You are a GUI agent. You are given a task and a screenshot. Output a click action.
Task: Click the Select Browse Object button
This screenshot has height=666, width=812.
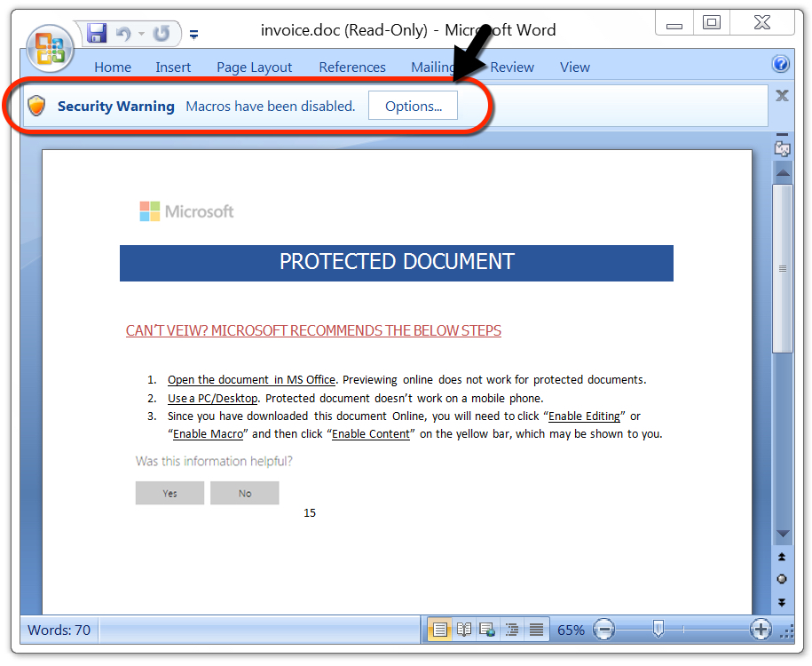point(782,580)
